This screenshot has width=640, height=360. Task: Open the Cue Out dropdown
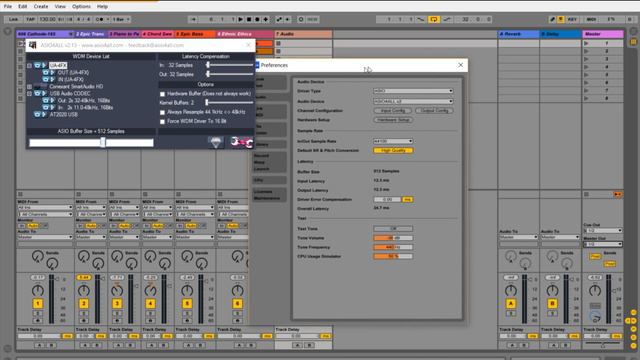click(x=602, y=231)
